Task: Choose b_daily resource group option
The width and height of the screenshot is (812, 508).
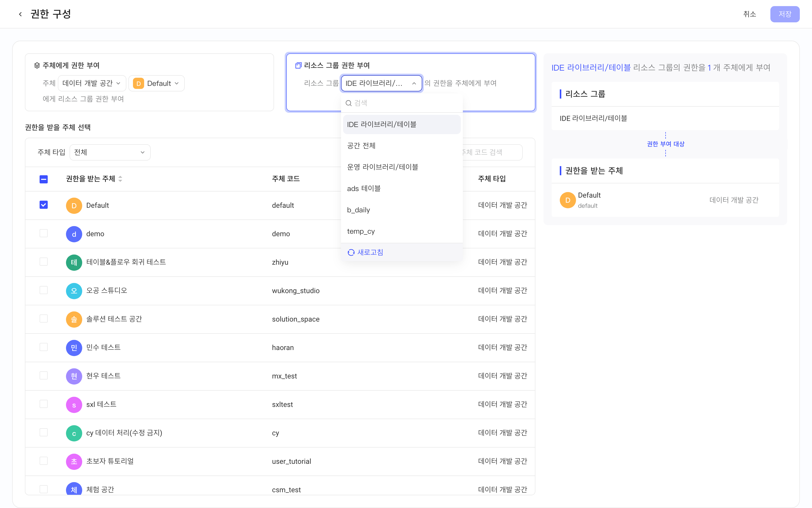Action: click(402, 210)
